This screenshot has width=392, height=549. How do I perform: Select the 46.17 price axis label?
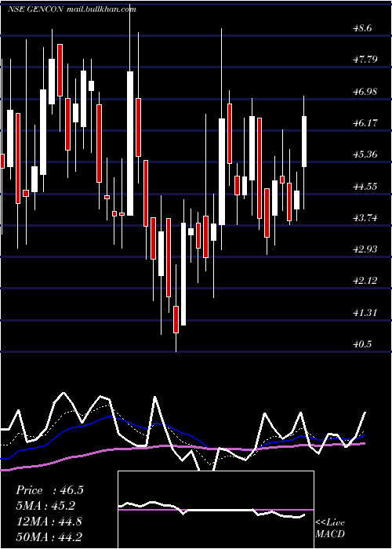(x=365, y=123)
